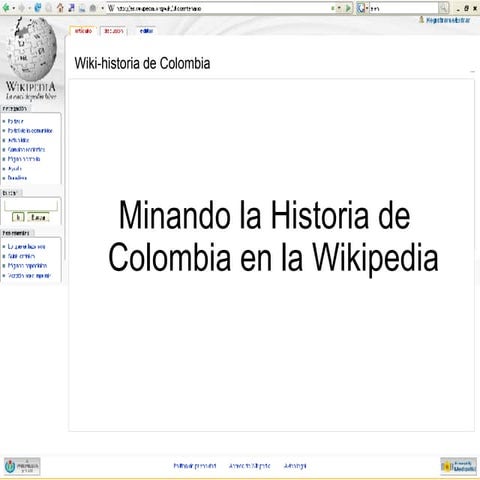Click the green browser Back arrow
Viewport: 480px width, 480px height.
[6, 8]
